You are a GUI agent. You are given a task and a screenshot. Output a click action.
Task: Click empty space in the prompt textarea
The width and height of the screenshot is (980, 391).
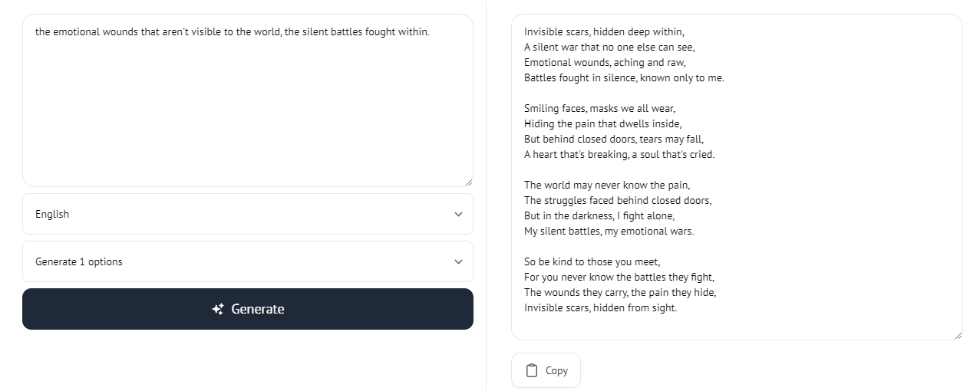[248, 115]
